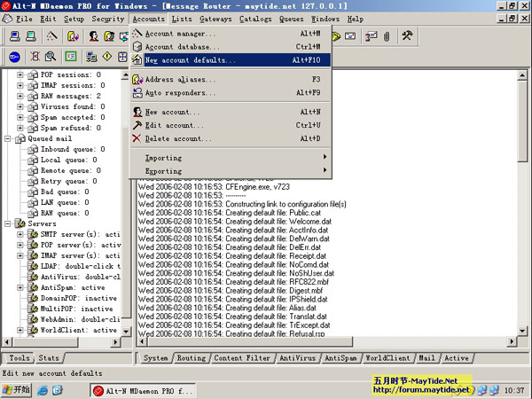Click the Windows Start button
This screenshot has height=399, width=532.
(x=18, y=389)
